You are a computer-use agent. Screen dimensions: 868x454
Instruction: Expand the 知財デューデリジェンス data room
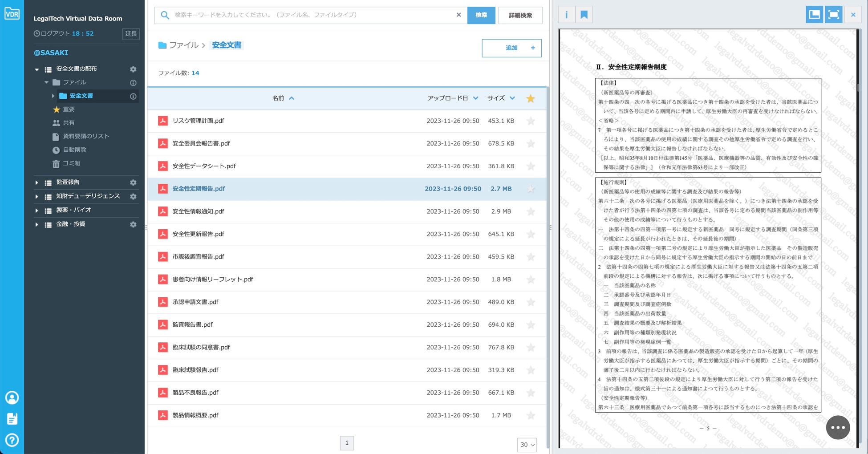pyautogui.click(x=37, y=196)
